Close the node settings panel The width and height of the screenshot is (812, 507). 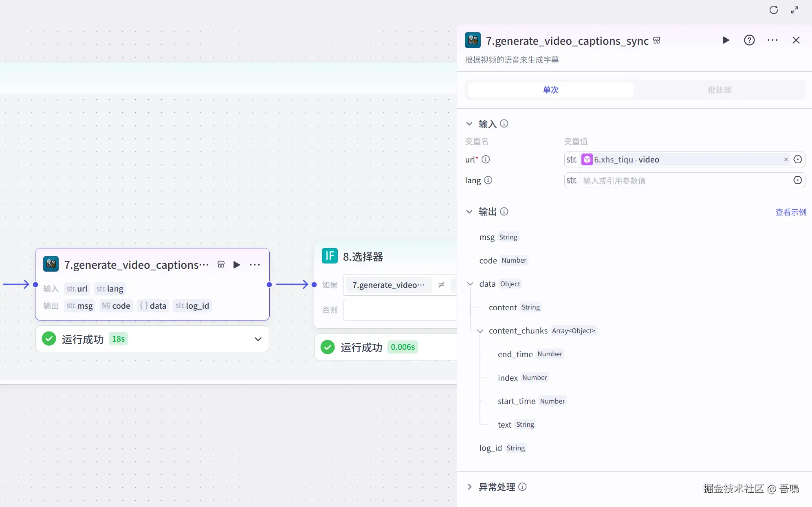796,40
